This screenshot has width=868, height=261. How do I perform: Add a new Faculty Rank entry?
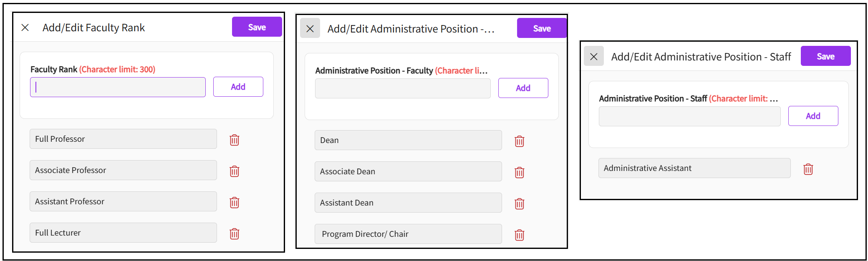click(x=238, y=87)
